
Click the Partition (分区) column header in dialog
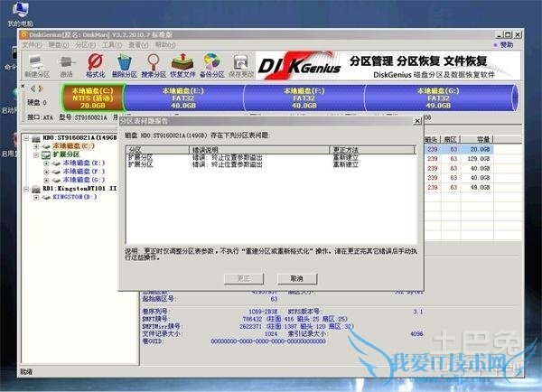click(x=157, y=150)
